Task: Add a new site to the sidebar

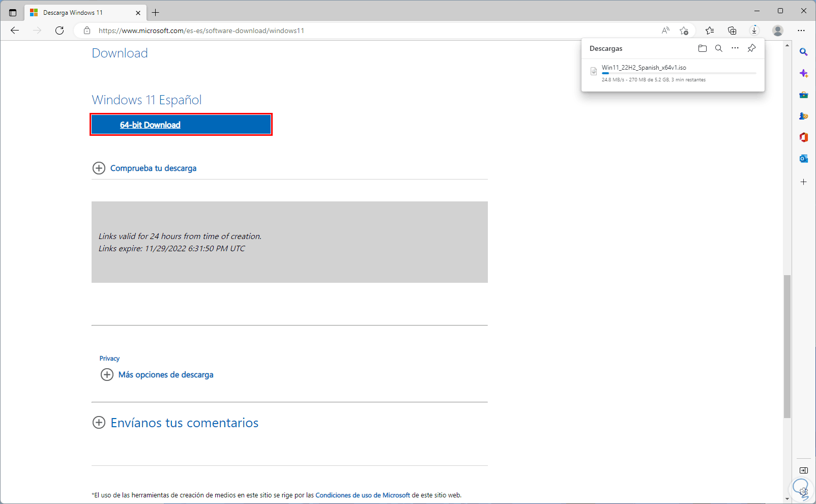Action: tap(804, 182)
